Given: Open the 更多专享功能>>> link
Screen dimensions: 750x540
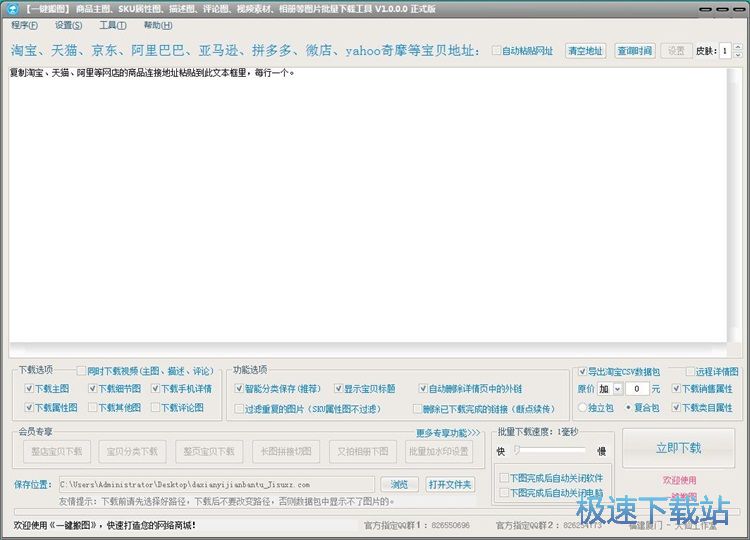Looking at the screenshot, I should tap(447, 433).
